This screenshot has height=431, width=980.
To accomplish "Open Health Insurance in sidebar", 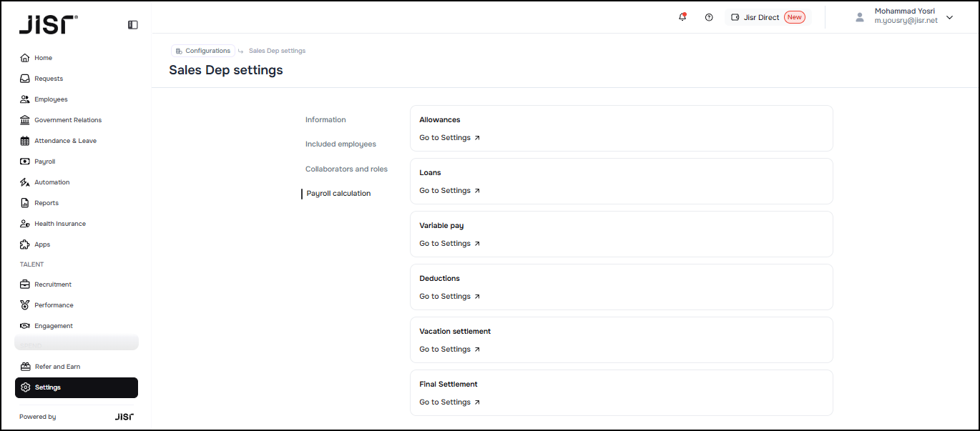I will coord(60,224).
